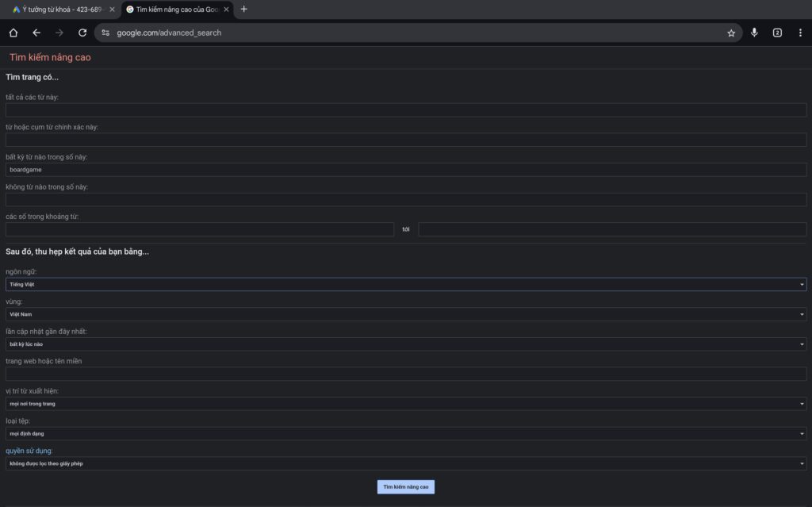Open the "vị trí từ xuất hiện" dropdown
The width and height of the screenshot is (812, 507).
405,404
